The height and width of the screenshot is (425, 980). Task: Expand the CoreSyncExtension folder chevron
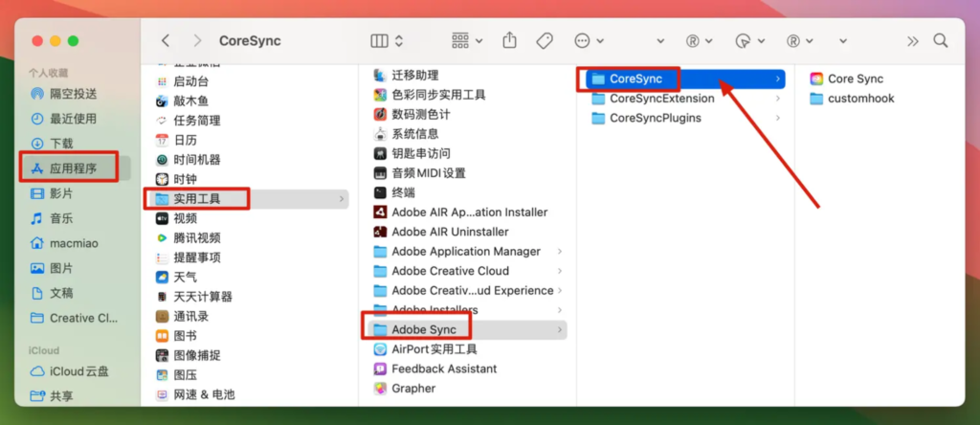777,99
